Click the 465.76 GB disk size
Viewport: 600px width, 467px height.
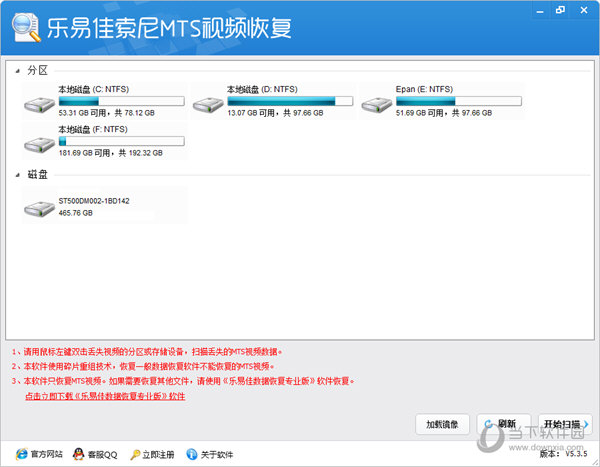tap(76, 213)
